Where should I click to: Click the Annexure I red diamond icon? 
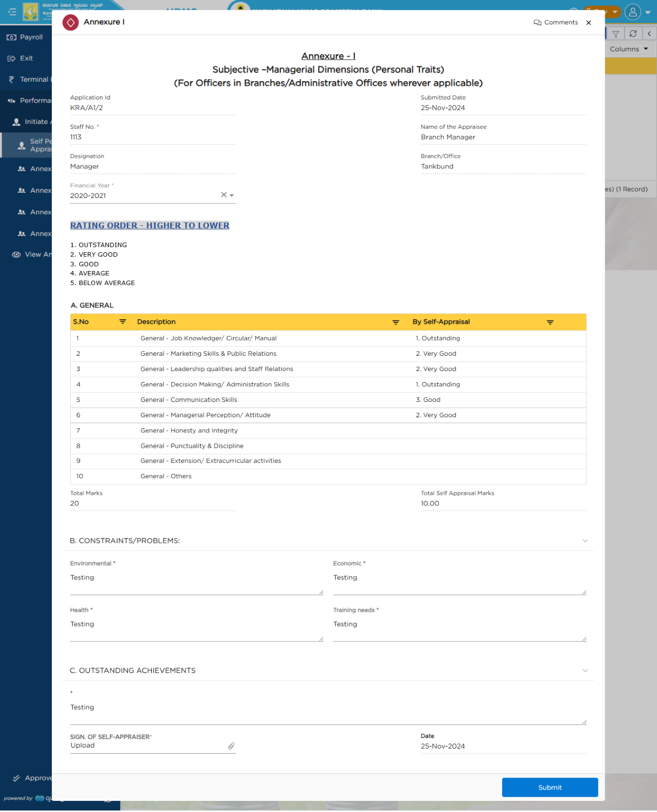tap(71, 22)
